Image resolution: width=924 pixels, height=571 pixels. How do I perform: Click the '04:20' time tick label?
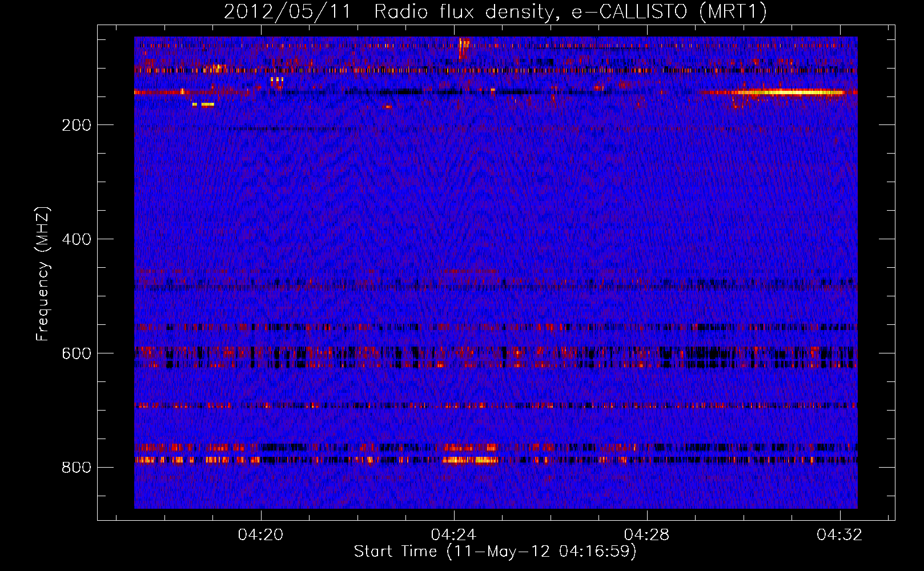point(261,535)
